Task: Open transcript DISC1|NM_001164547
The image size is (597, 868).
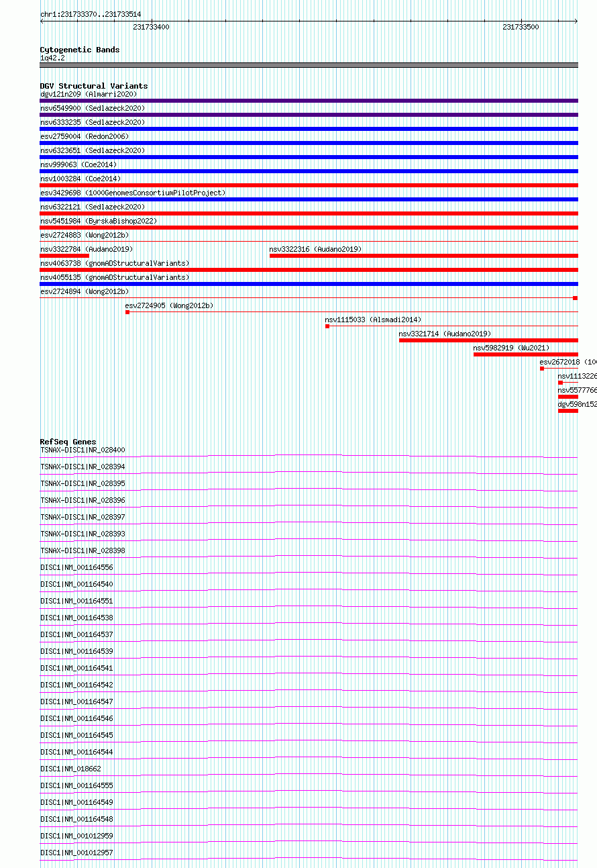Action: pyautogui.click(x=76, y=702)
